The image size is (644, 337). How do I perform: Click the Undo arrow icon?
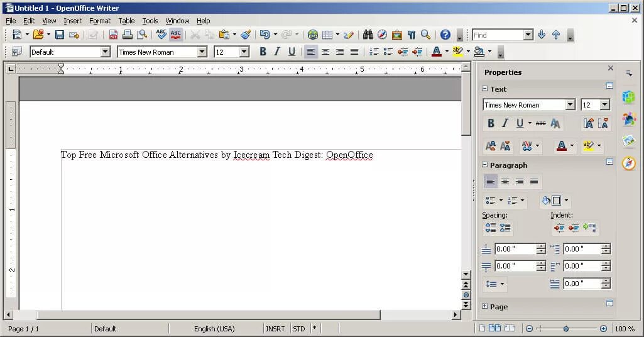(265, 35)
